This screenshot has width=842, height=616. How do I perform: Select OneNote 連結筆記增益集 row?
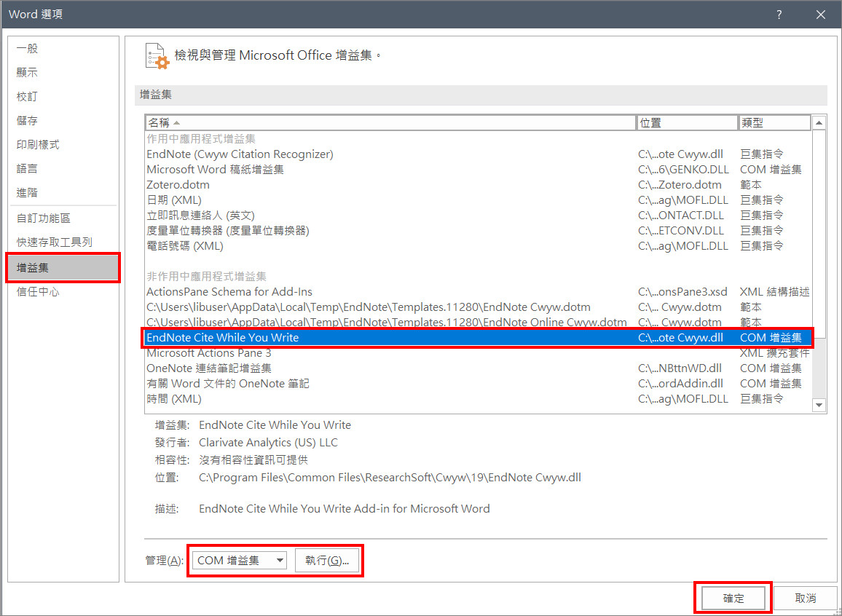[479, 368]
